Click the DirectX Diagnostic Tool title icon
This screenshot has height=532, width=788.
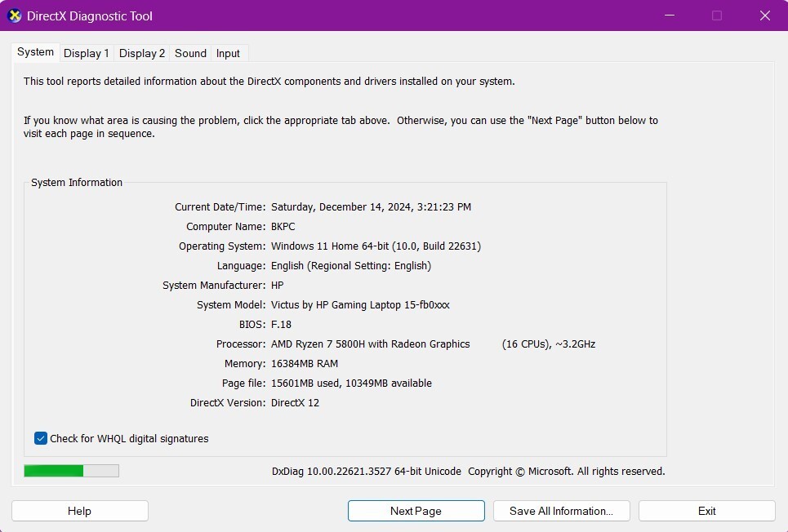coord(15,16)
